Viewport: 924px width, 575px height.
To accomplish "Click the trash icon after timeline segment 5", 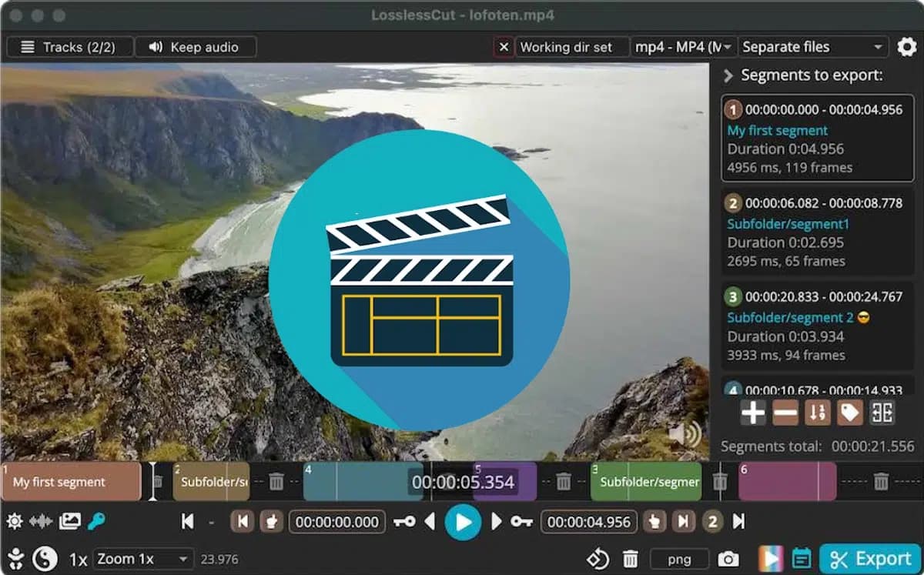I will coord(564,482).
